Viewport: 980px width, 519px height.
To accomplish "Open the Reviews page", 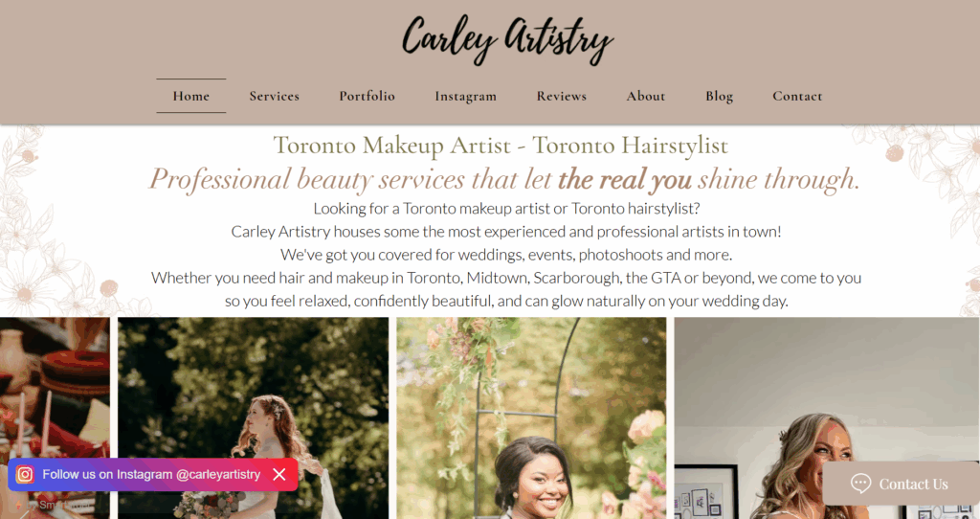I will pos(561,96).
